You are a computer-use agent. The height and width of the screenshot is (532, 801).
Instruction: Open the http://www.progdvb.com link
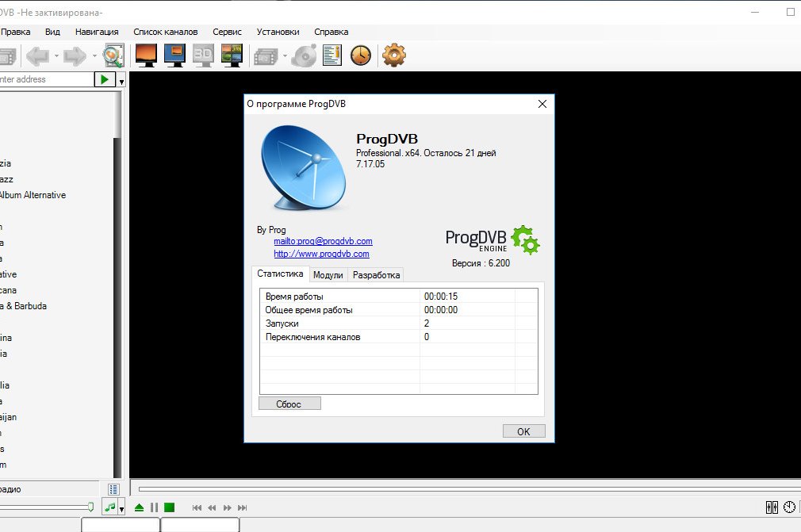(x=321, y=254)
